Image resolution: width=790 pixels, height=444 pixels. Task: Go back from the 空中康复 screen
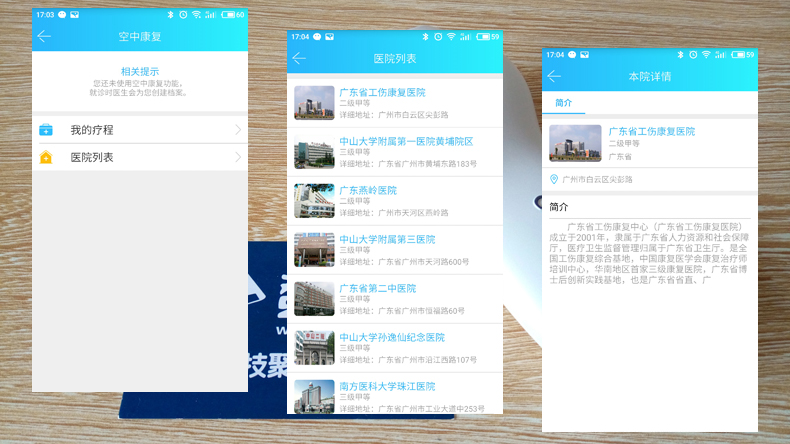(x=44, y=36)
